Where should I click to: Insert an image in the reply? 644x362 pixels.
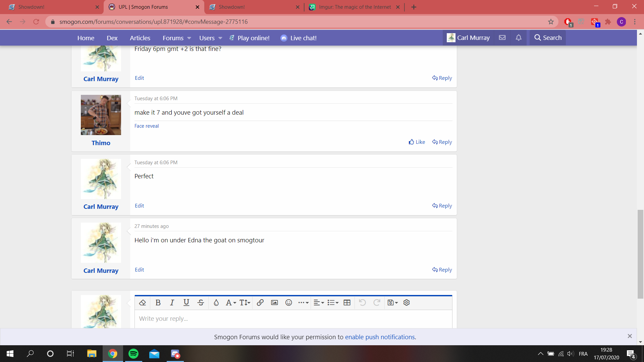[274, 303]
